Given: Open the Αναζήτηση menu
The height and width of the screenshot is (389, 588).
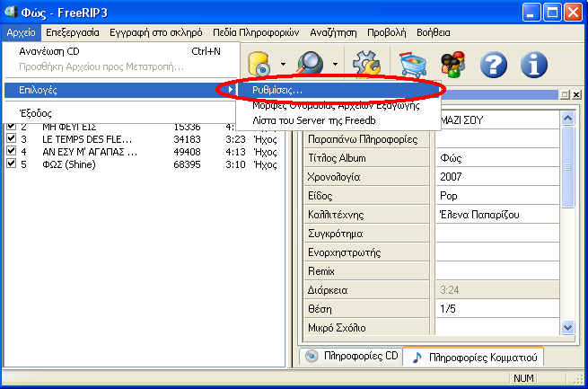Looking at the screenshot, I should 333,32.
